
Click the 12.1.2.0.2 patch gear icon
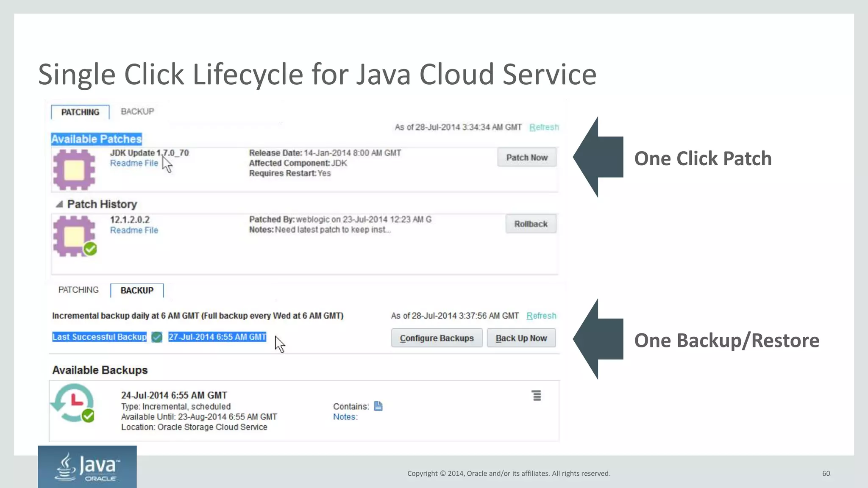[x=74, y=236]
